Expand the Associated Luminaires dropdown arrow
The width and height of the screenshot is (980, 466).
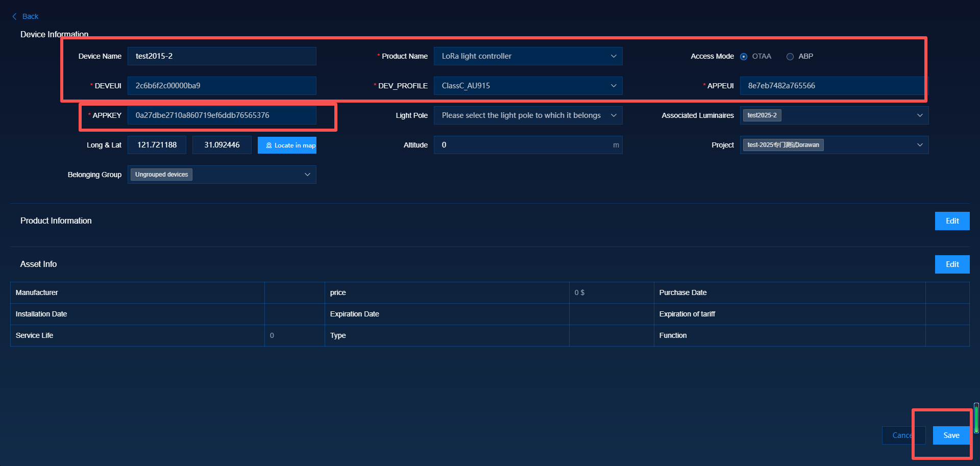[x=919, y=115]
